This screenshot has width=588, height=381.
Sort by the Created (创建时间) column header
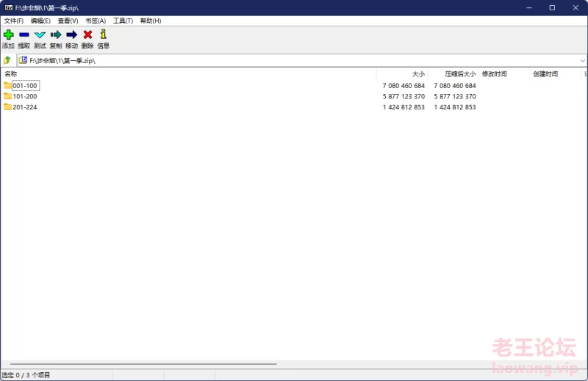tap(556, 74)
